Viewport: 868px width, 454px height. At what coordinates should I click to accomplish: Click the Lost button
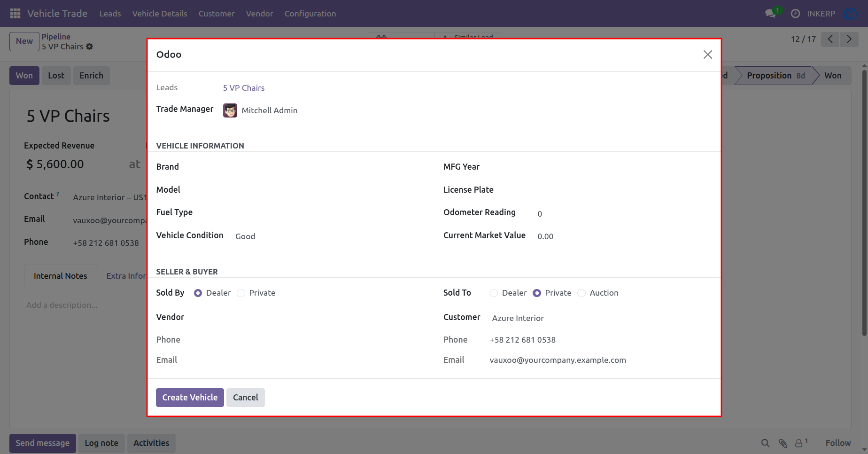point(56,76)
